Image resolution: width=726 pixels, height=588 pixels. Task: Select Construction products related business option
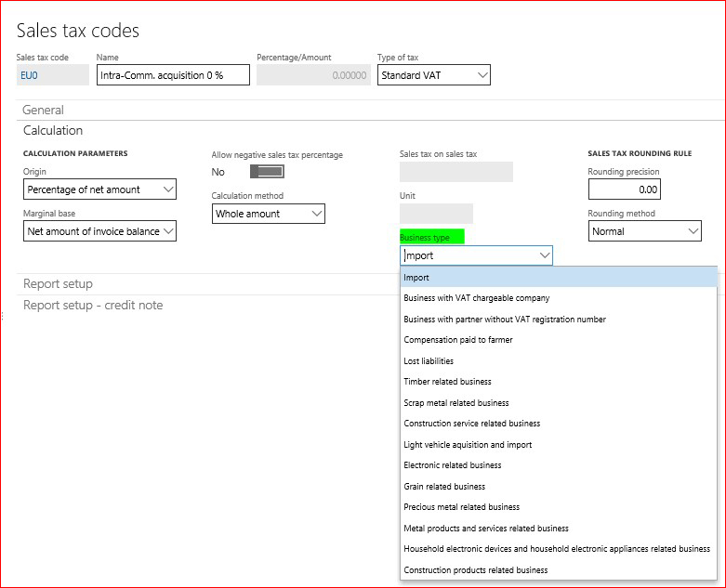tap(559, 570)
